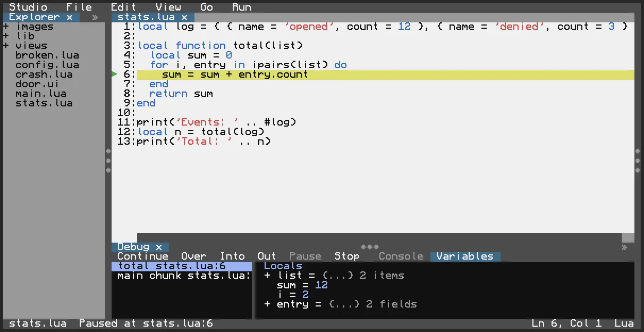644x332 pixels.
Task: Click the Lua language indicator
Action: (x=624, y=323)
